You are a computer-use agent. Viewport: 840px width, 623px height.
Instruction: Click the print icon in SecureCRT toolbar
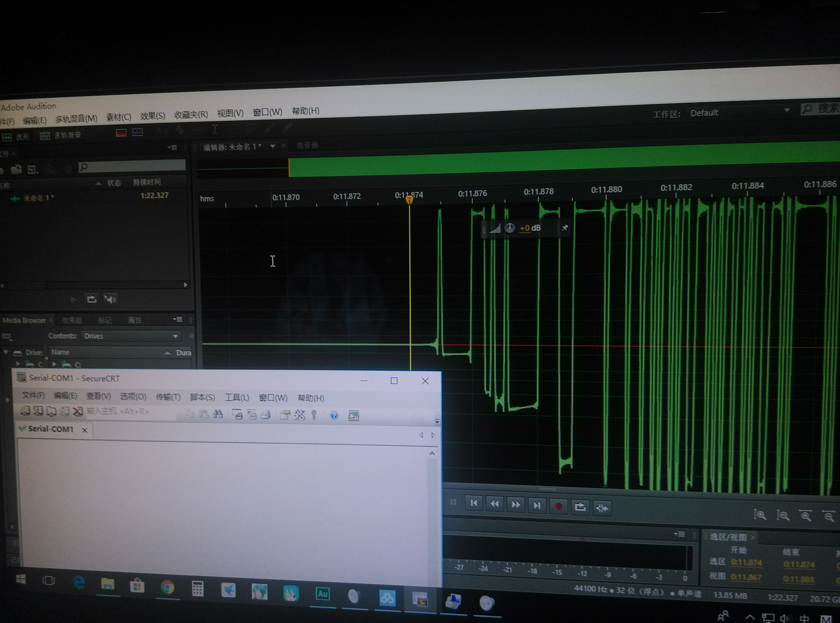click(x=266, y=415)
